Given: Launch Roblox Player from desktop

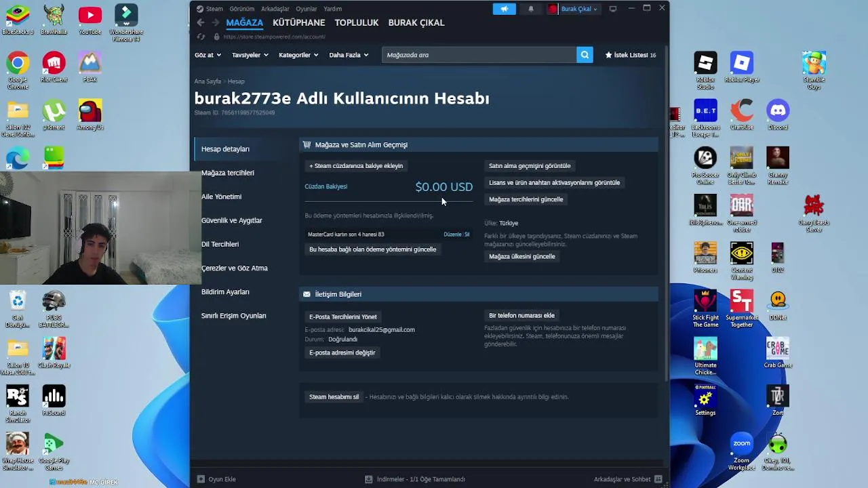Looking at the screenshot, I should tap(742, 67).
